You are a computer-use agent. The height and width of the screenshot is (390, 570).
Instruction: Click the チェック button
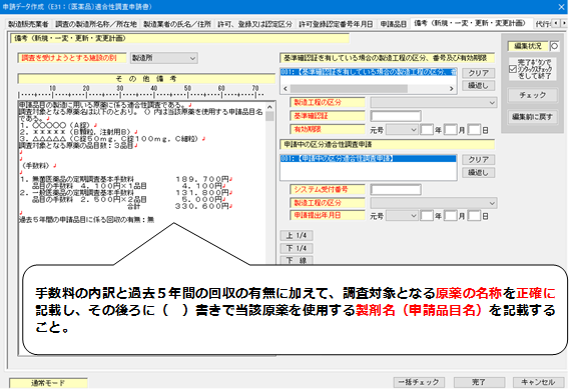[x=532, y=95]
